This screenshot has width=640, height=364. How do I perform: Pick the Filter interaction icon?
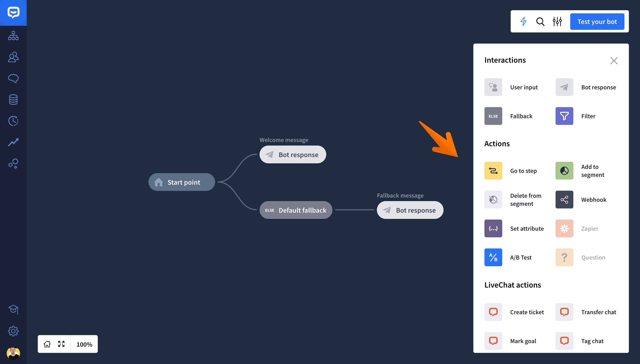(564, 116)
